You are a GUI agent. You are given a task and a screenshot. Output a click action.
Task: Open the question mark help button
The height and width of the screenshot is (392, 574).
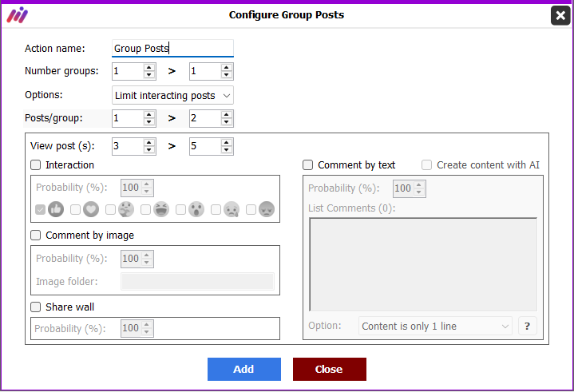(527, 326)
